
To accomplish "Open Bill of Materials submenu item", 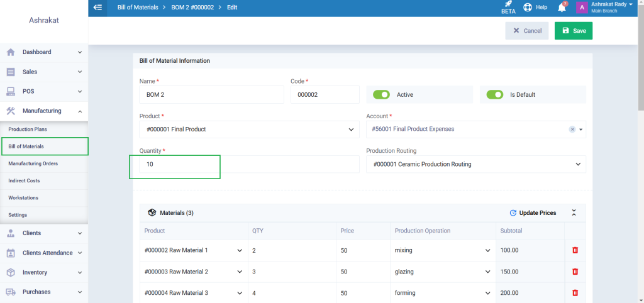I will [26, 146].
